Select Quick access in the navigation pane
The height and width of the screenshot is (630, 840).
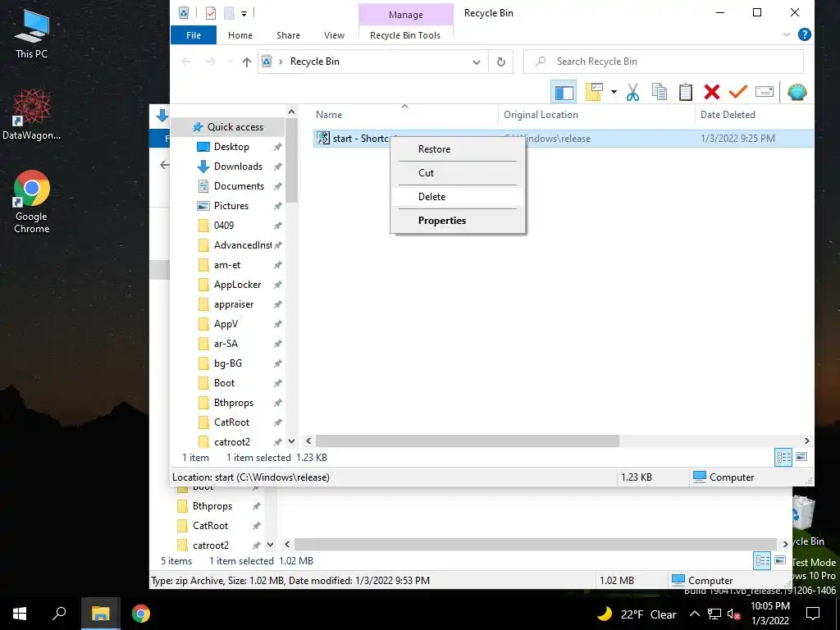point(228,127)
